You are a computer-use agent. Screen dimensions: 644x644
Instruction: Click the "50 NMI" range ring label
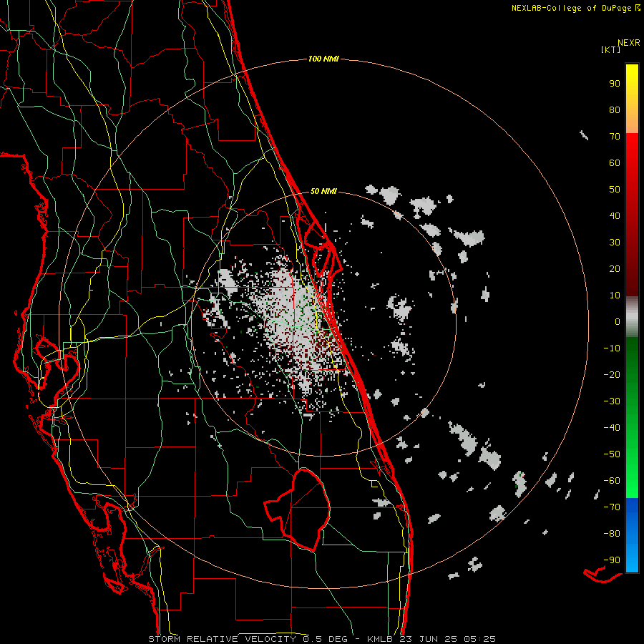[x=323, y=191]
